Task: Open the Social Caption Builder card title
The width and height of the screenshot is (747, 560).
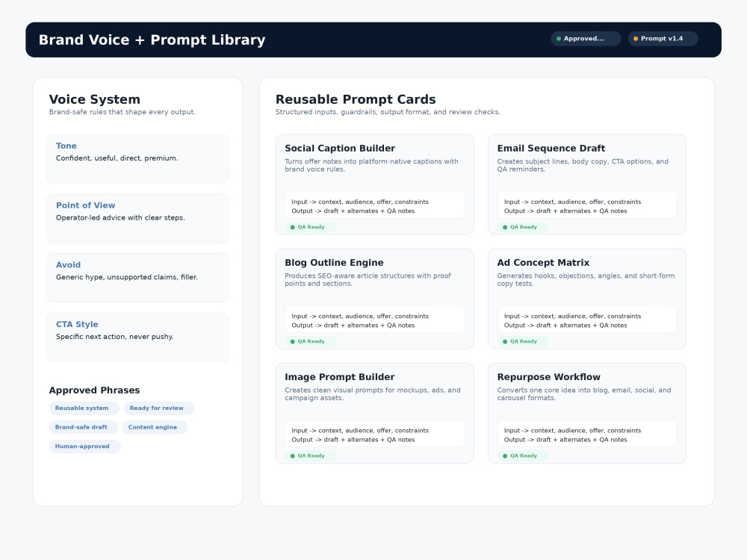Action: coord(340,149)
